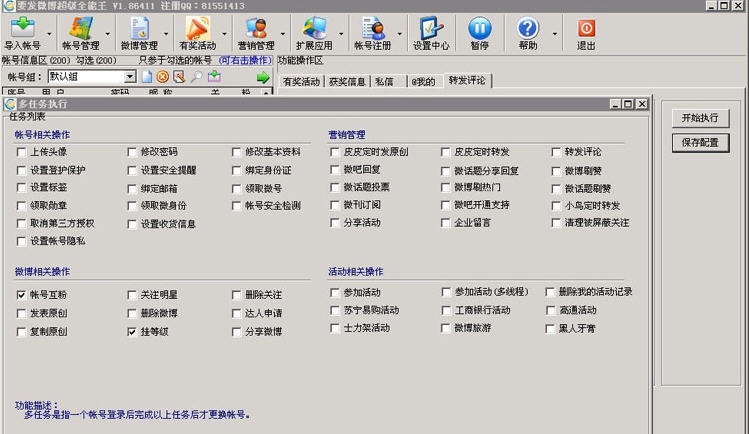
Task: Enable the 修改密码 checkbox
Action: (132, 152)
